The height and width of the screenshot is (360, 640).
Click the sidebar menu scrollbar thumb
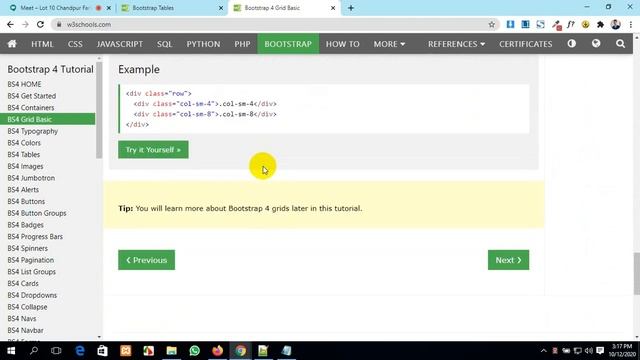pyautogui.click(x=99, y=109)
